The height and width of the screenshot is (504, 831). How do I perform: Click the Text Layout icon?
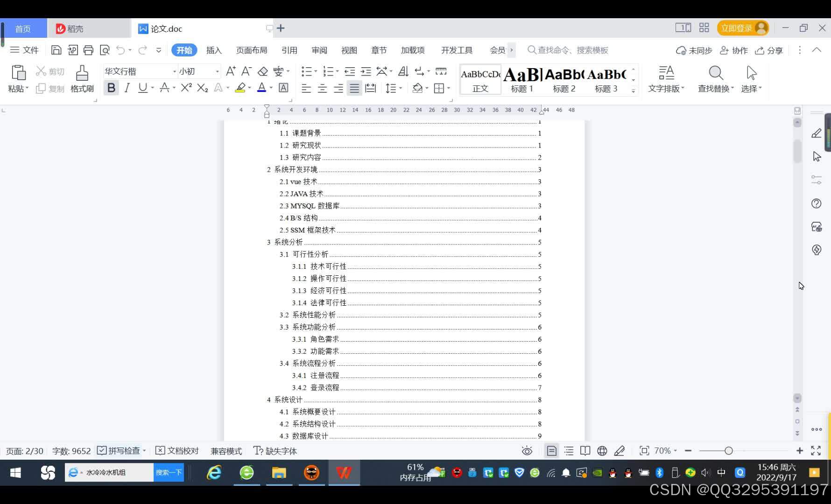666,73
